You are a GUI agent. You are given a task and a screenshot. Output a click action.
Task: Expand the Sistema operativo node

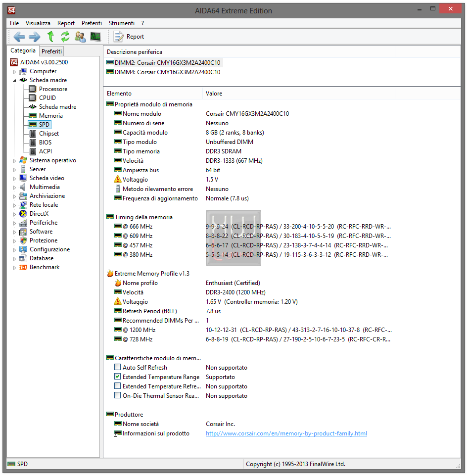click(14, 161)
